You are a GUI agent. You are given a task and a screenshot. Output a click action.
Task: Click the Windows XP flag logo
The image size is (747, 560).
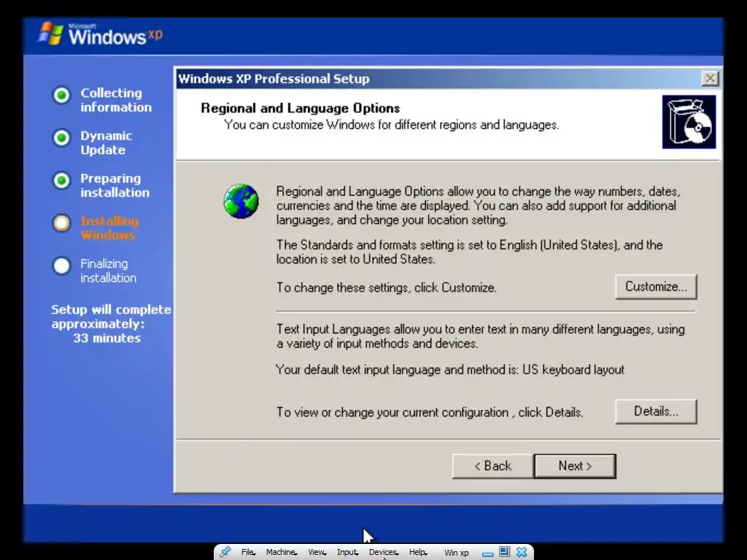[x=51, y=34]
